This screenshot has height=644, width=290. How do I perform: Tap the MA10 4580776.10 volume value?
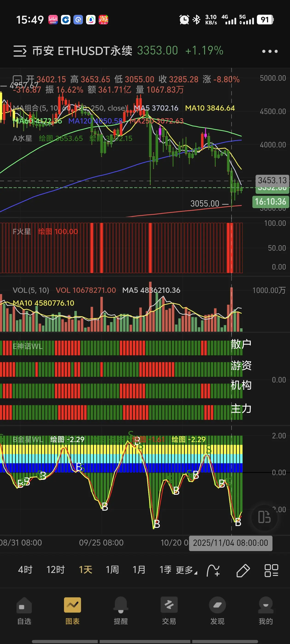(x=43, y=303)
